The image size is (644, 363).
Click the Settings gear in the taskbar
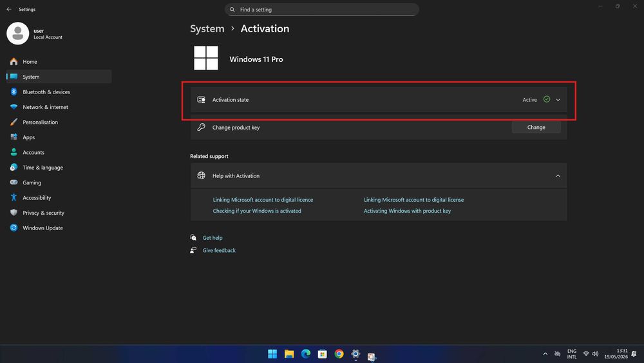(355, 354)
